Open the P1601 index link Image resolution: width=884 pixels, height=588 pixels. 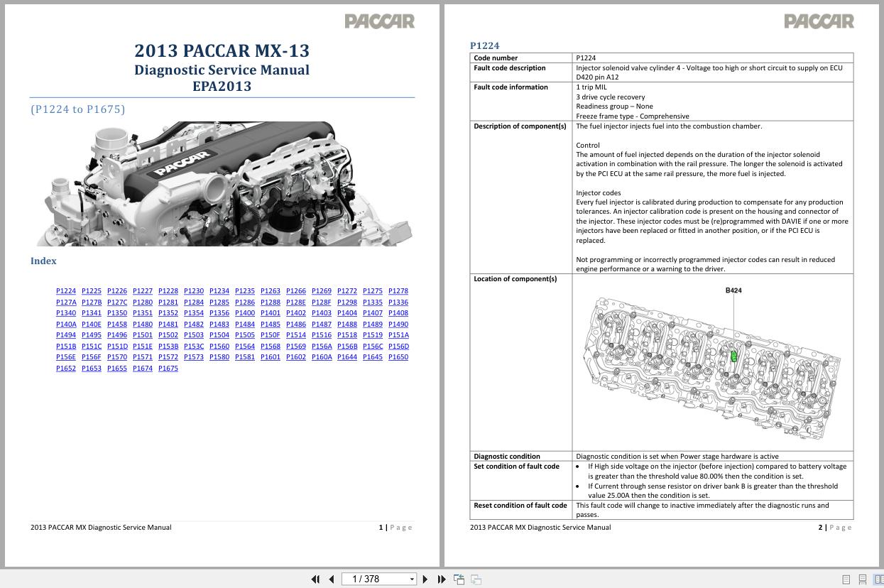(271, 357)
